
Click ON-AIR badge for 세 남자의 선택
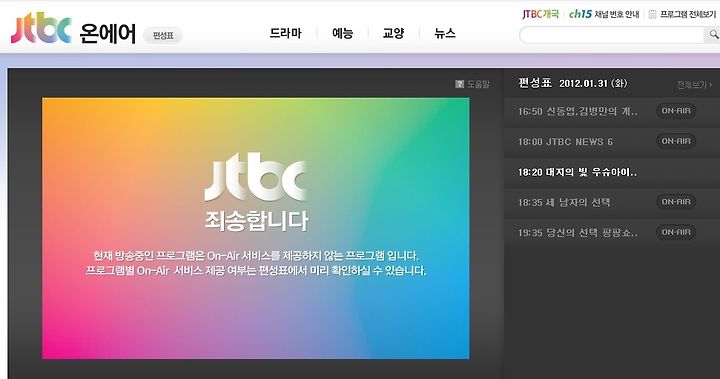[676, 202]
